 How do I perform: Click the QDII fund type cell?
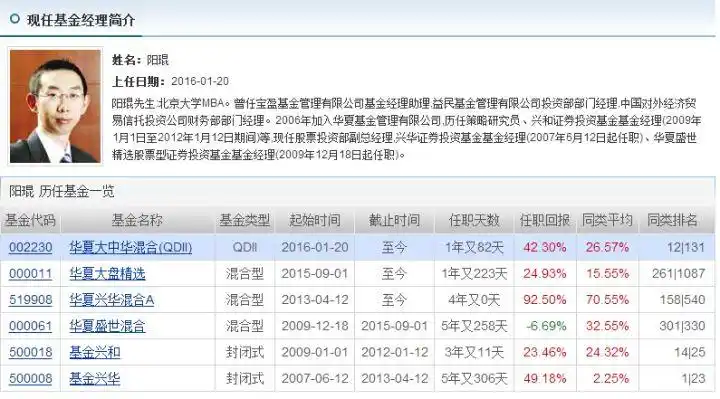(244, 247)
